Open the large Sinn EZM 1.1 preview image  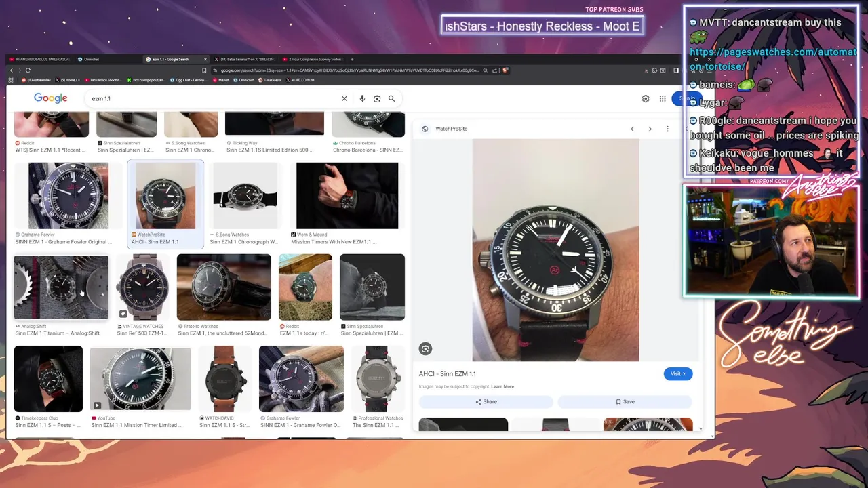coord(555,250)
